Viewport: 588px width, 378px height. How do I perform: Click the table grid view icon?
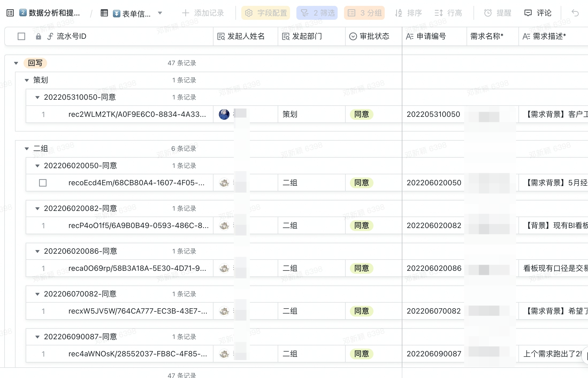(104, 13)
